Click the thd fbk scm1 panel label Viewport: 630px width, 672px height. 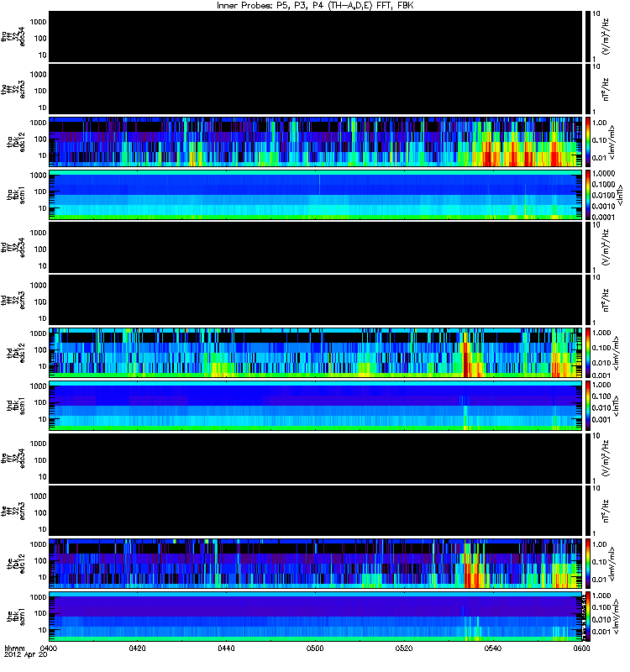tap(16, 406)
